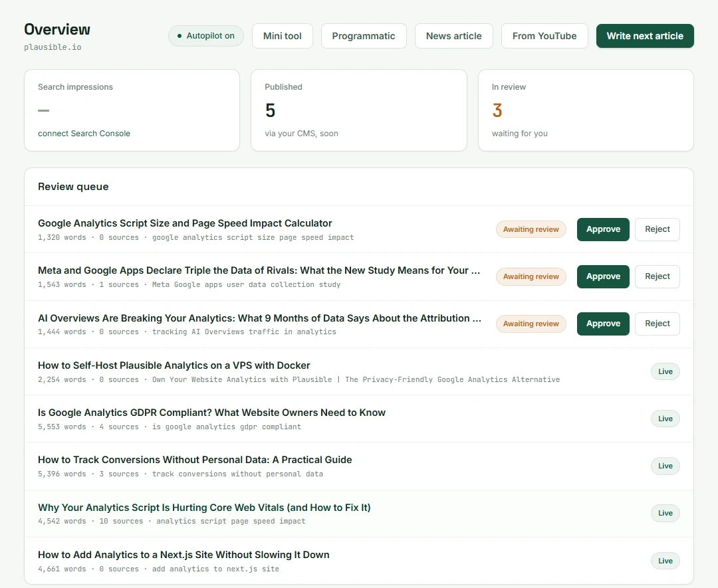Open How to Self-Host Plausible Analytics article

pyautogui.click(x=174, y=365)
